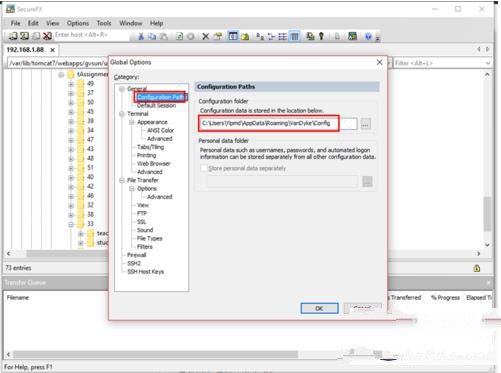Click the Quick Connect toolbar icon
This screenshot has height=373, width=501.
(x=24, y=36)
